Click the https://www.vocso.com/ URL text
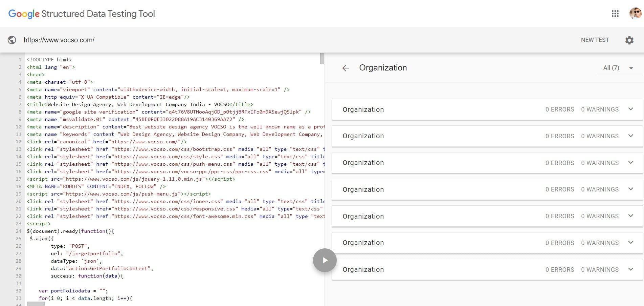 pyautogui.click(x=59, y=40)
